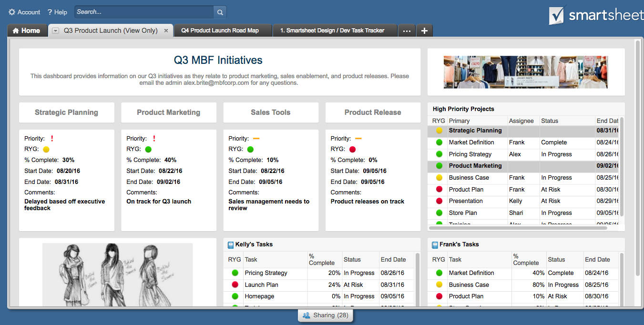
Task: Toggle the red RYG ball for Product Plan
Action: coord(439,189)
